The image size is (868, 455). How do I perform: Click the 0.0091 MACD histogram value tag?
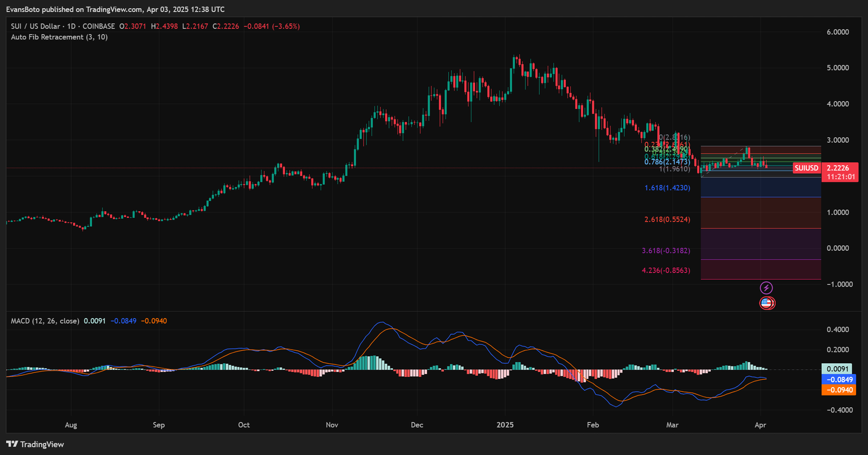pos(837,369)
